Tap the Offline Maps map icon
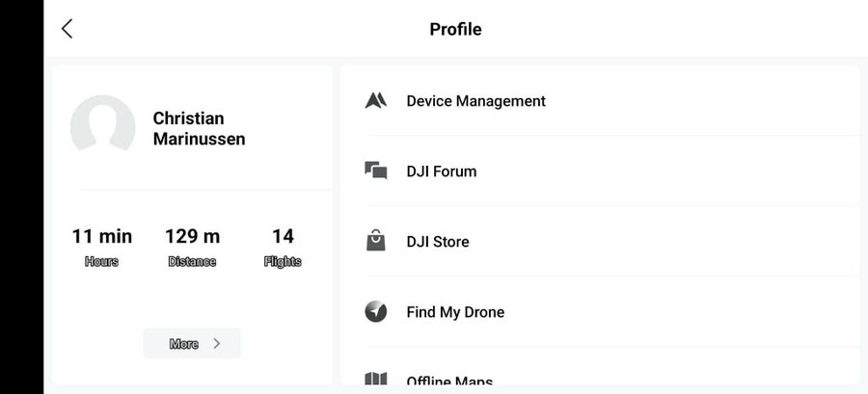Image resolution: width=868 pixels, height=394 pixels. (x=376, y=379)
